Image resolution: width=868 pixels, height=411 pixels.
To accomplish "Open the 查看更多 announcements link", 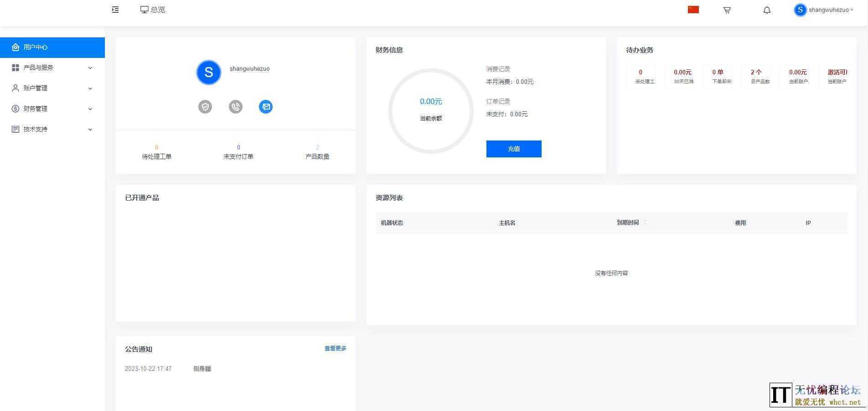I will coord(335,349).
